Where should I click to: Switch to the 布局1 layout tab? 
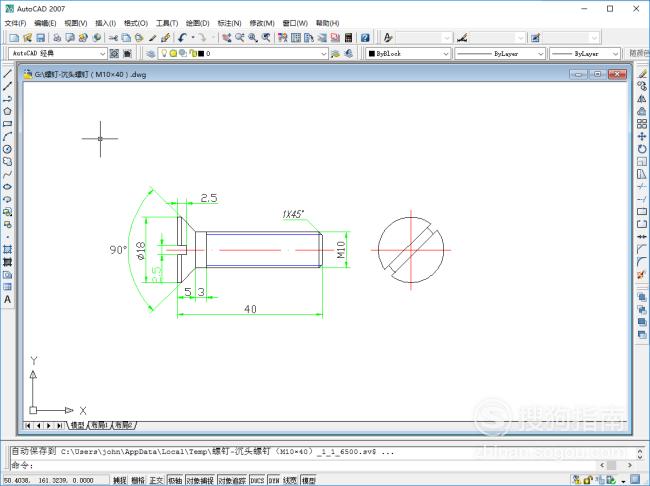point(99,425)
